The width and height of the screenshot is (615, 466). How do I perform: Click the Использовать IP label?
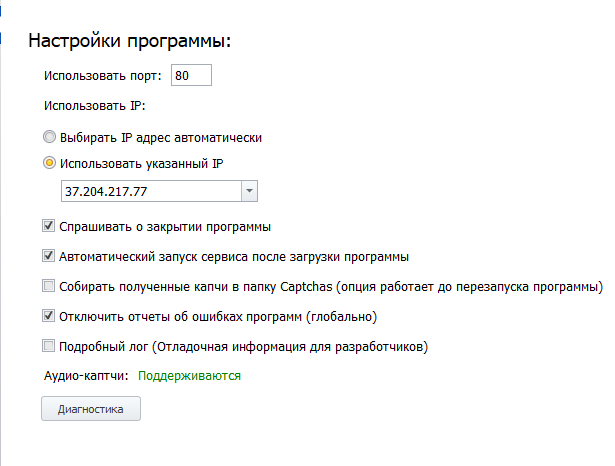coord(95,106)
